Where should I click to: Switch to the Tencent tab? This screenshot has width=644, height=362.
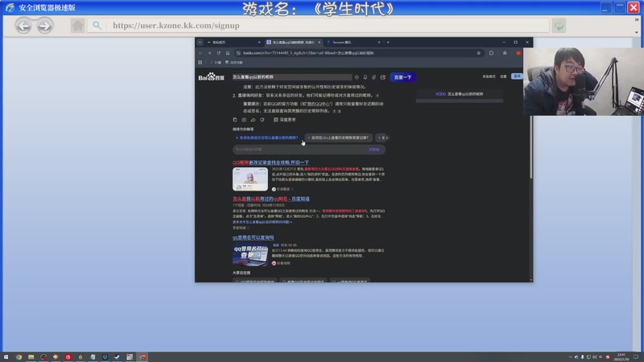353,43
